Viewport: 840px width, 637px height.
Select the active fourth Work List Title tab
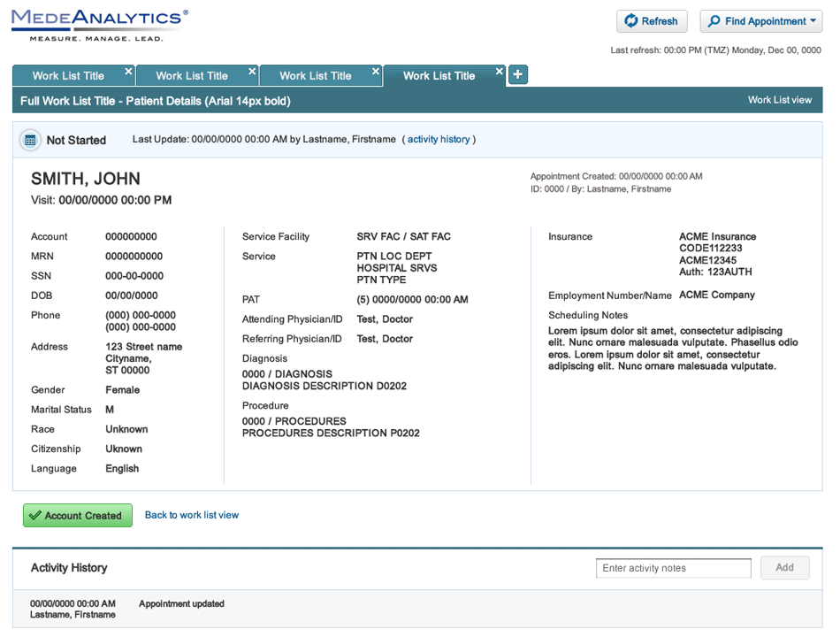click(x=439, y=76)
